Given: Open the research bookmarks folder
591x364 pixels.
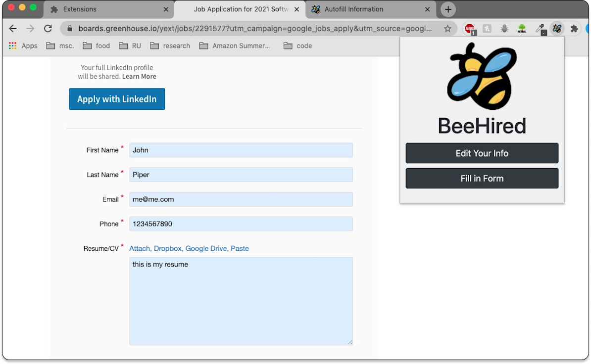Looking at the screenshot, I should pyautogui.click(x=170, y=45).
